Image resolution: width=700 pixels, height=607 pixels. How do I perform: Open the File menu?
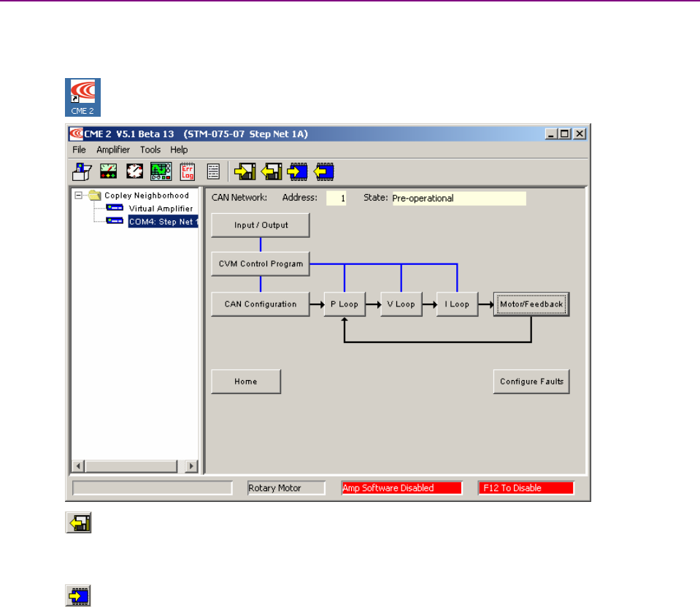point(79,150)
